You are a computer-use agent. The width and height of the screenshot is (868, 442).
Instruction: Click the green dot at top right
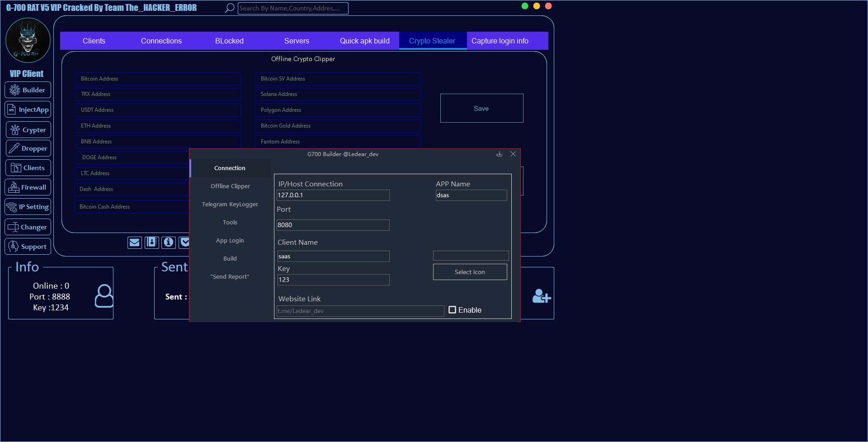pyautogui.click(x=525, y=6)
